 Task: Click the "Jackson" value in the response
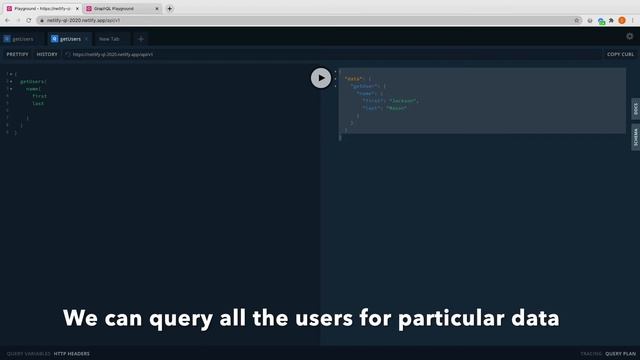pyautogui.click(x=403, y=101)
